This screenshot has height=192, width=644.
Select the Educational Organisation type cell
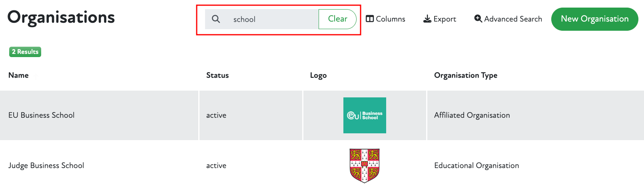(x=477, y=166)
